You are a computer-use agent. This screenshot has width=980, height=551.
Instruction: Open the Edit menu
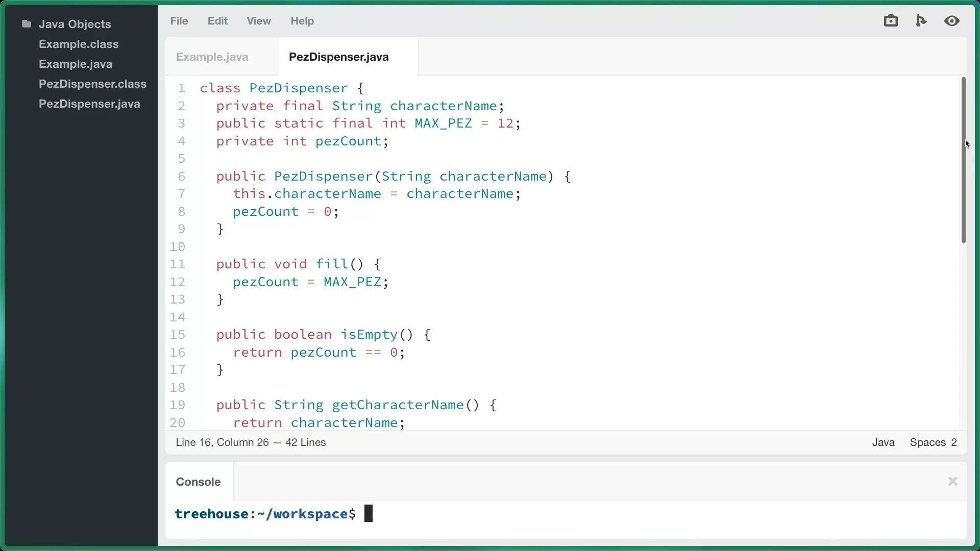click(x=217, y=21)
